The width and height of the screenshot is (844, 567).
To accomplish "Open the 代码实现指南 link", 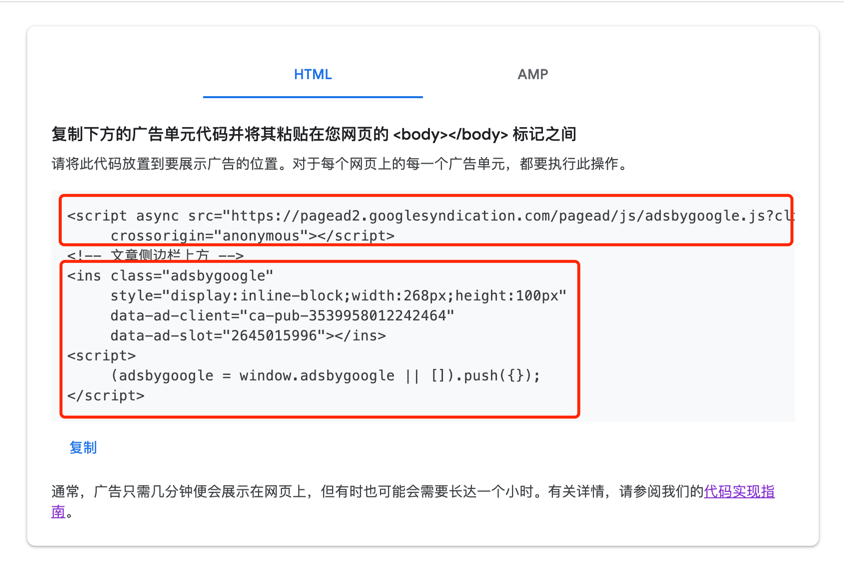I will (739, 492).
